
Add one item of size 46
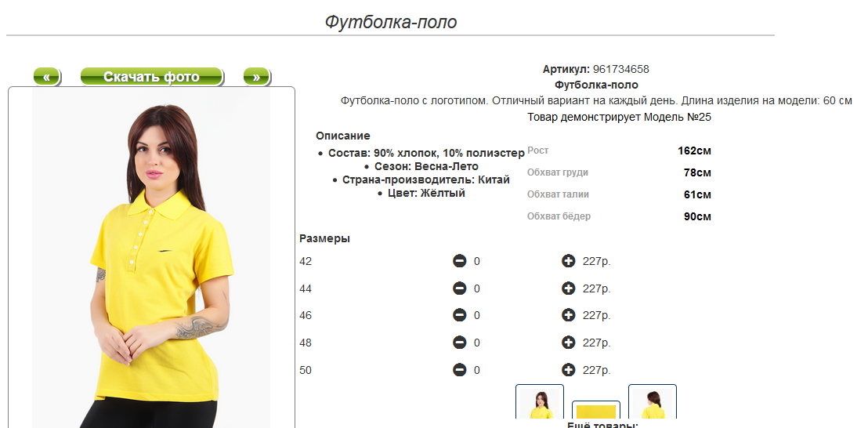pos(569,315)
